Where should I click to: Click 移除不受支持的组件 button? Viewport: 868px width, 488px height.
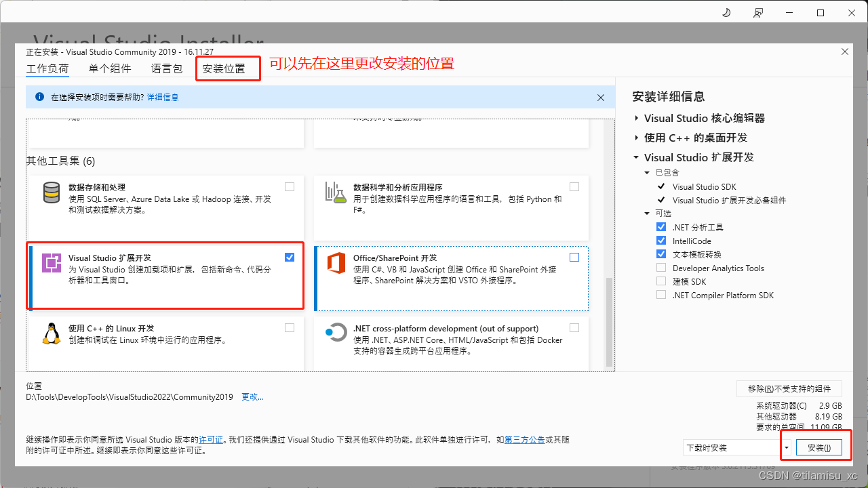point(789,388)
